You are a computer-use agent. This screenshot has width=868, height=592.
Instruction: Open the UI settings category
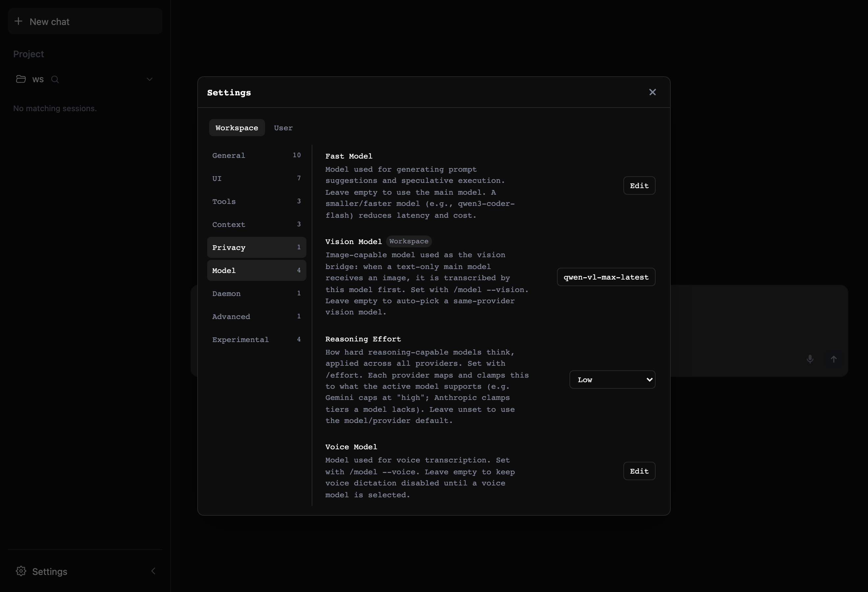pyautogui.click(x=256, y=179)
